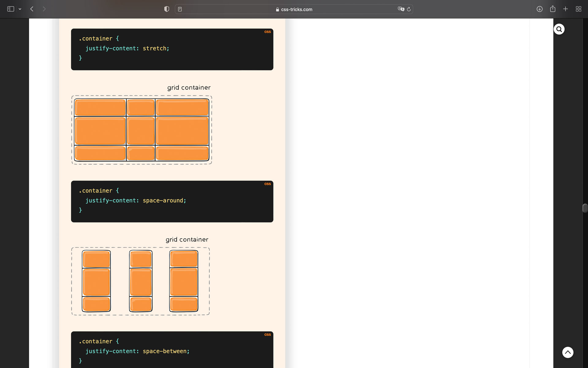Select the justify-content: space-between code line

(x=138, y=351)
